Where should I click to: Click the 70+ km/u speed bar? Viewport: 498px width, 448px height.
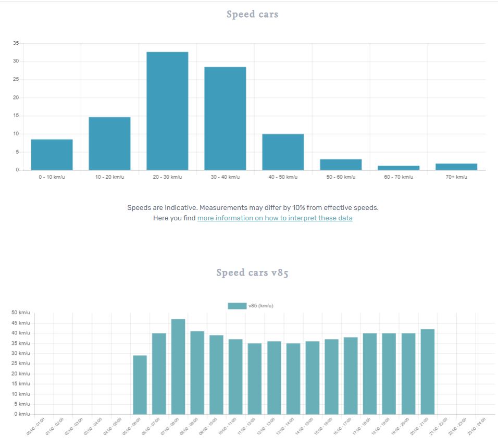pos(456,167)
